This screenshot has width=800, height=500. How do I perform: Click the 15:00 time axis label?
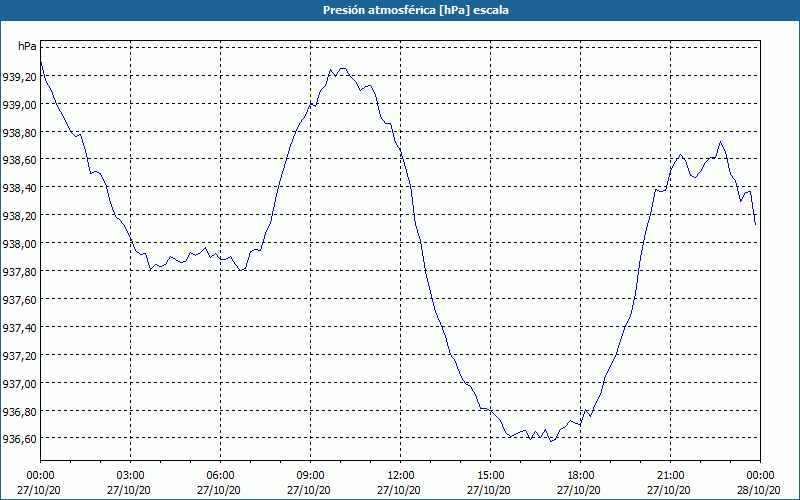490,476
